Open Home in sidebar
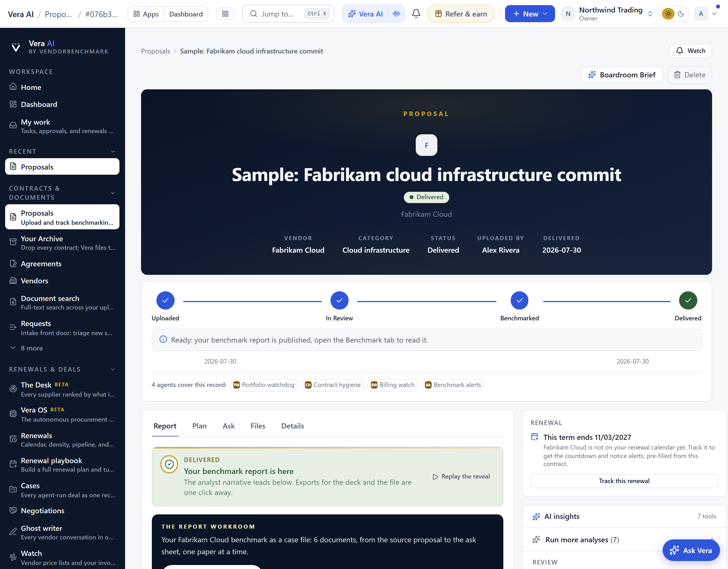 pos(62,87)
